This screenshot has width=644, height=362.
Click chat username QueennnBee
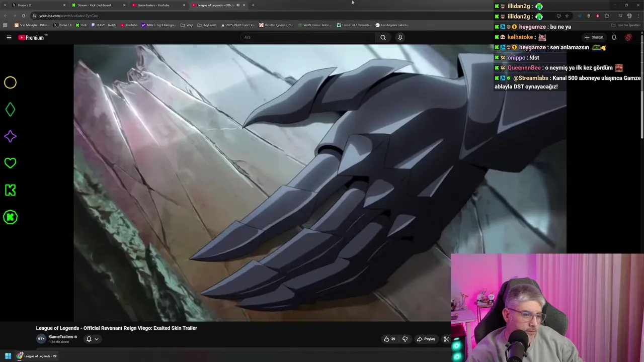524,68
